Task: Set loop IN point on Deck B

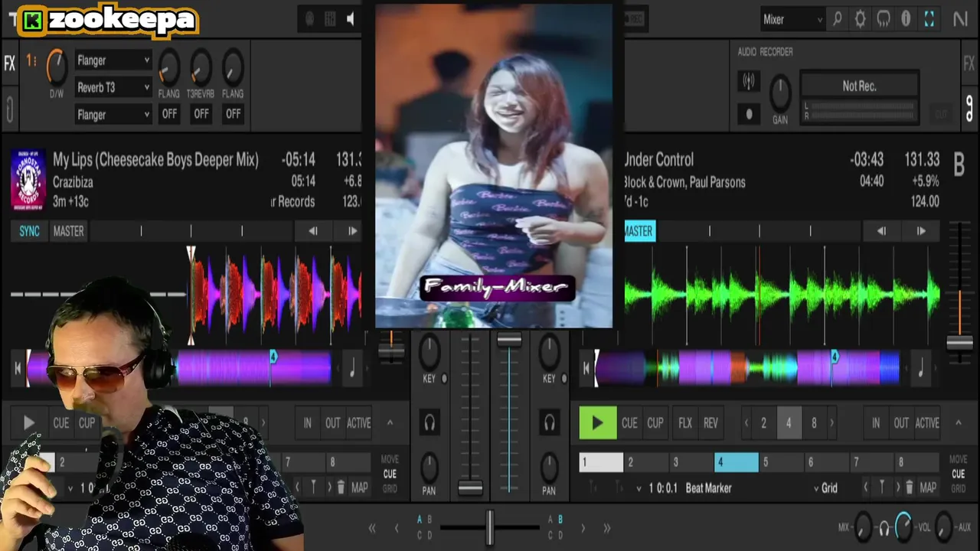Action: (x=876, y=423)
